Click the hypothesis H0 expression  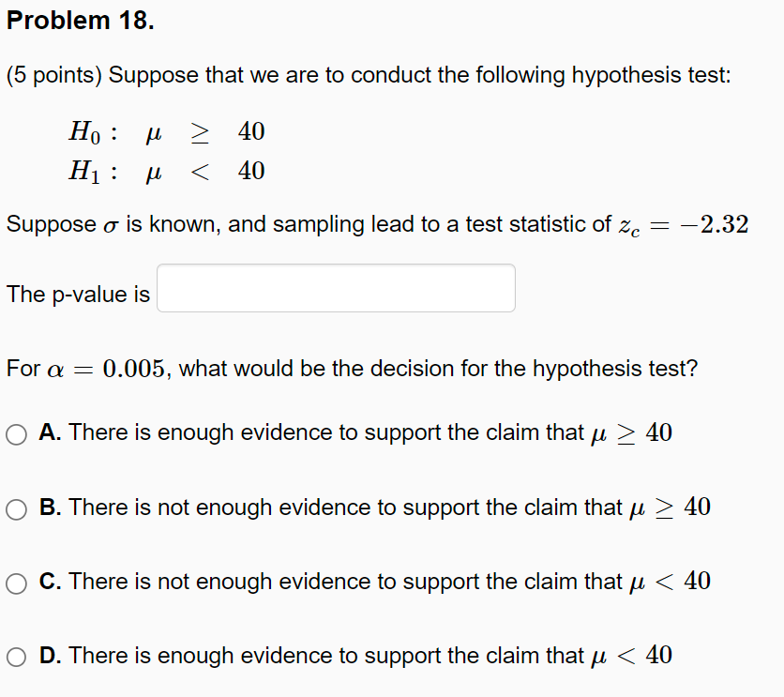[165, 132]
